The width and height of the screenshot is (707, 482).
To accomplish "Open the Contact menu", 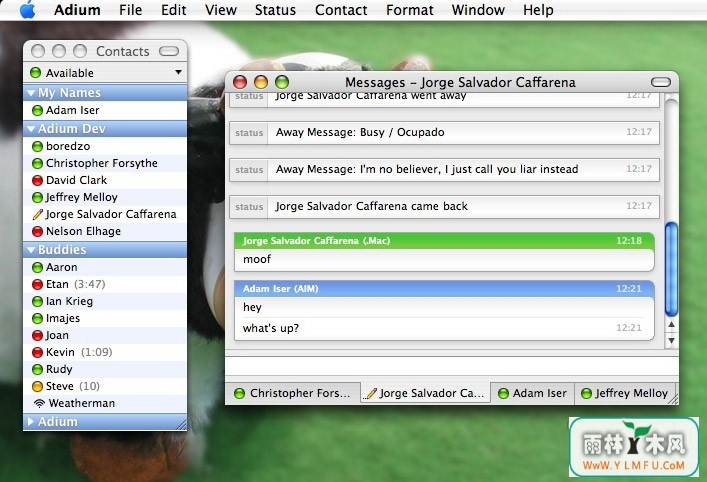I will click(x=341, y=10).
